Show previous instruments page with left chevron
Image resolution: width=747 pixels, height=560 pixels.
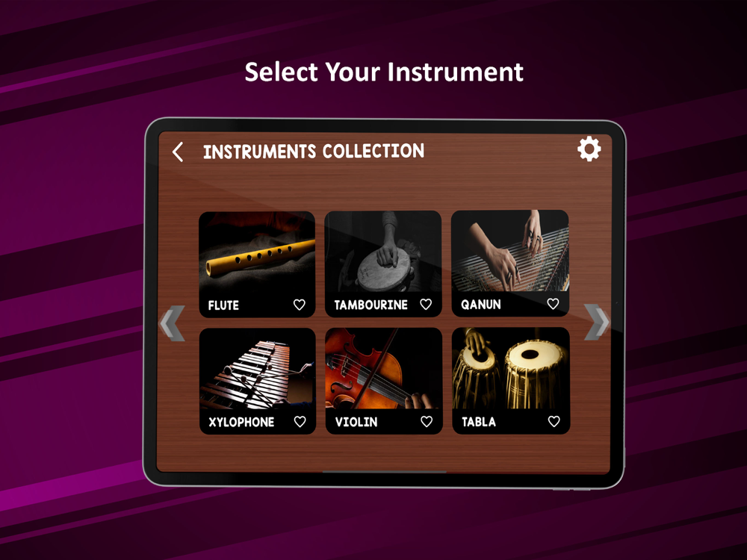(173, 323)
